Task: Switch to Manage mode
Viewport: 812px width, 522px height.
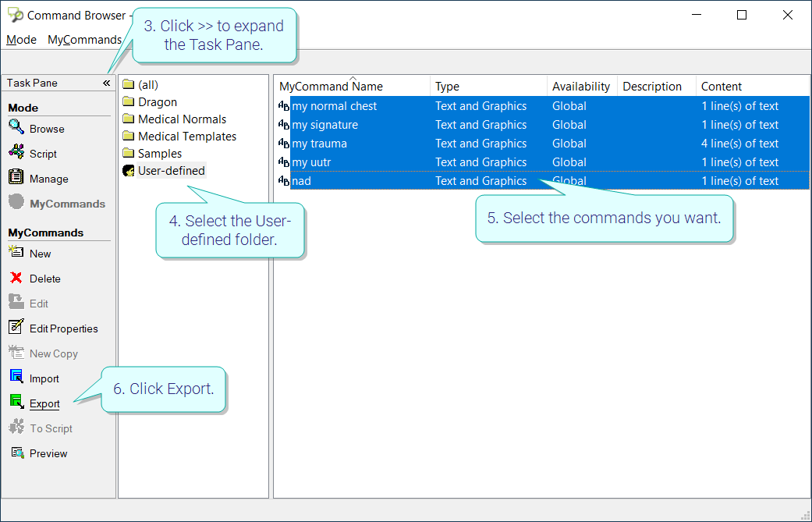Action: point(48,179)
